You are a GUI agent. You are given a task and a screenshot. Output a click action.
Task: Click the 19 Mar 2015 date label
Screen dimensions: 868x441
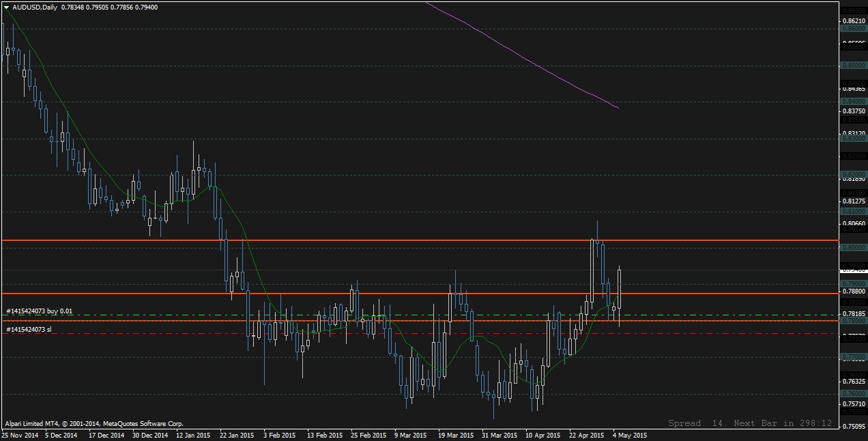pyautogui.click(x=456, y=435)
